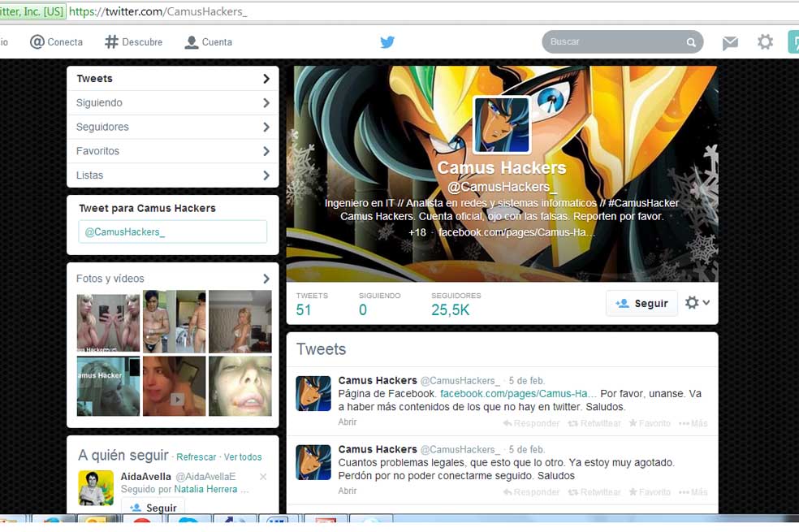799x532 pixels.
Task: Click the Seguir button on the profile
Action: pos(641,303)
